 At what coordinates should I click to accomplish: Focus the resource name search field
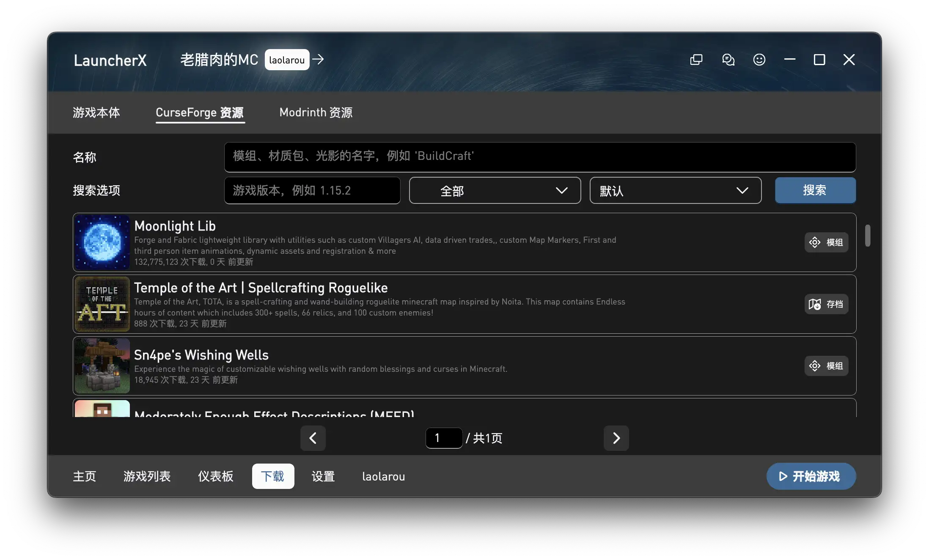540,157
